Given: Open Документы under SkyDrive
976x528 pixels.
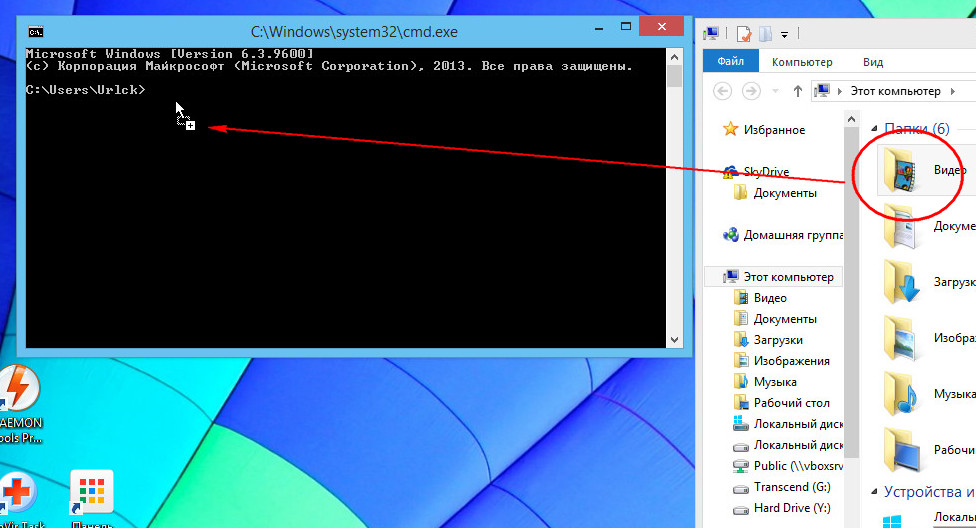Looking at the screenshot, I should tap(784, 193).
